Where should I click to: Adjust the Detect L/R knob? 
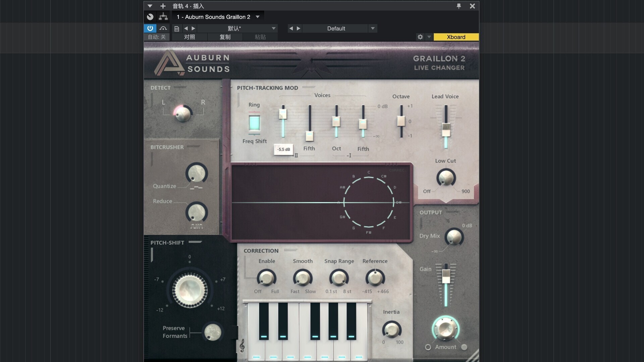[183, 114]
